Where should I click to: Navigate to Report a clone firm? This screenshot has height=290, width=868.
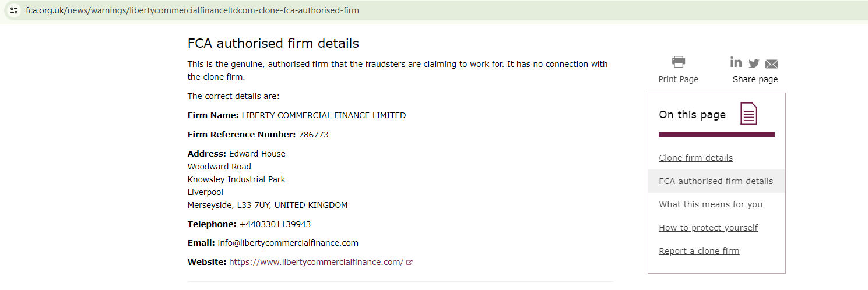pyautogui.click(x=699, y=251)
